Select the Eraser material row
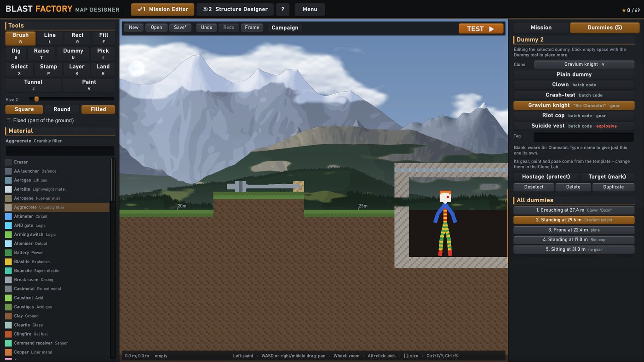 [x=57, y=162]
